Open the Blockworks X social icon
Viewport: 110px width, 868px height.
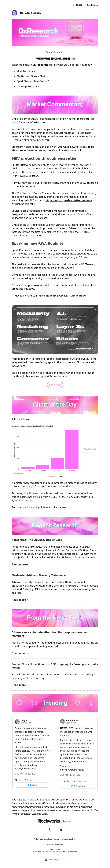tap(50, 830)
